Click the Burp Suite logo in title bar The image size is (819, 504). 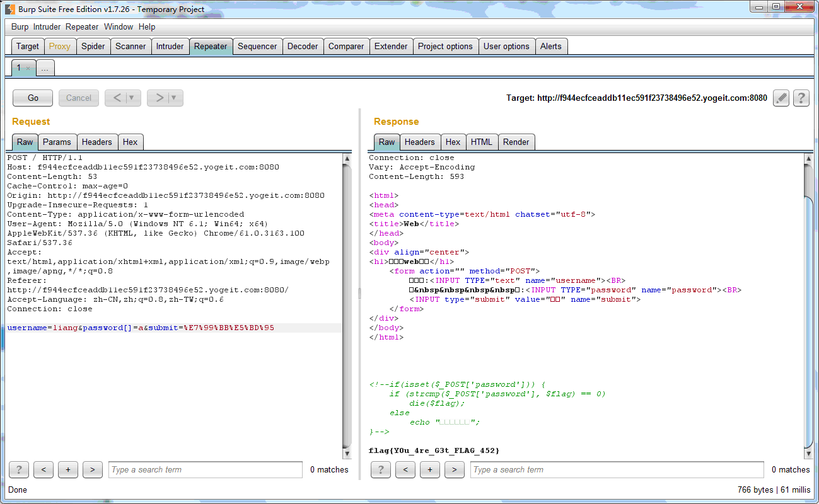[x=10, y=9]
